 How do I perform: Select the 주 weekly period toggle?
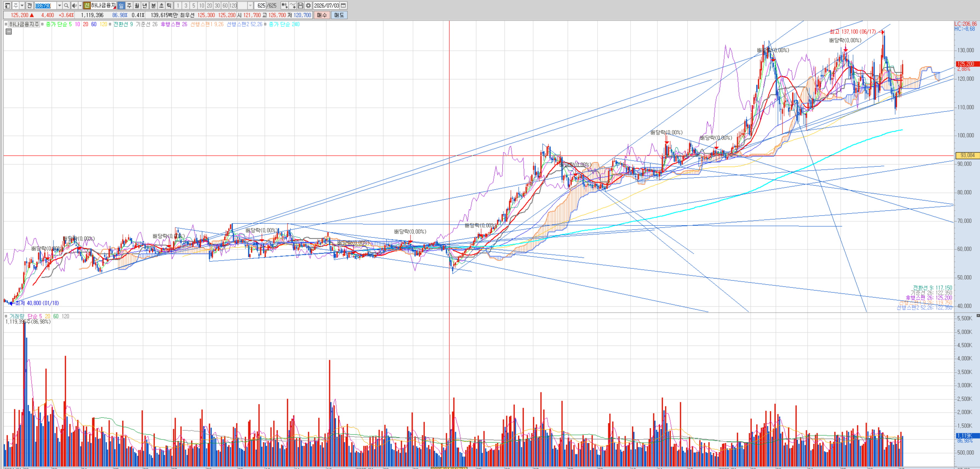(x=129, y=6)
